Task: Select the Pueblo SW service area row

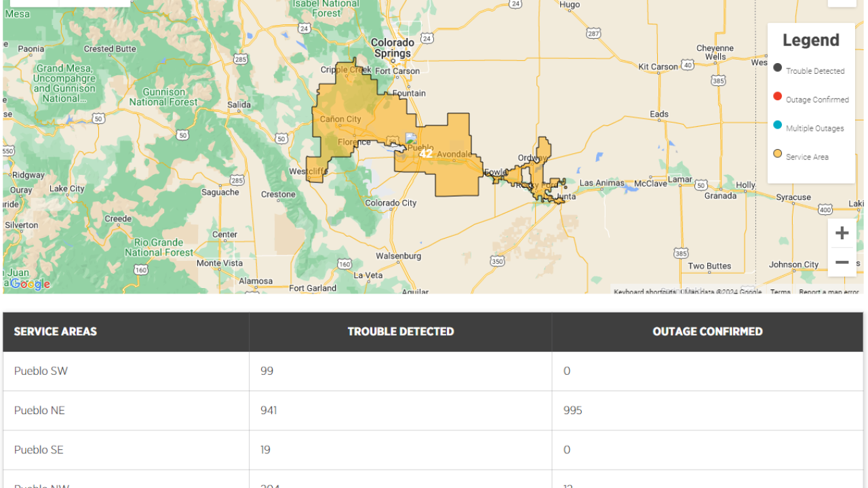Action: pyautogui.click(x=41, y=371)
